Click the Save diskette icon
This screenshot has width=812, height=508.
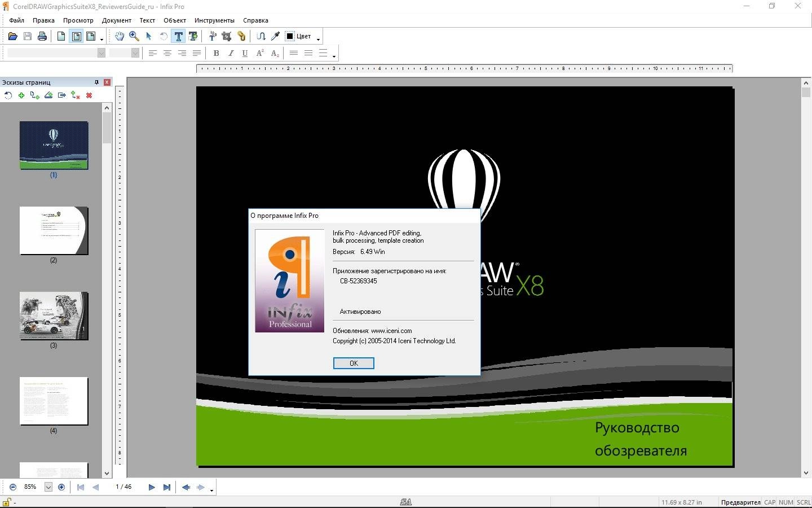click(x=27, y=36)
